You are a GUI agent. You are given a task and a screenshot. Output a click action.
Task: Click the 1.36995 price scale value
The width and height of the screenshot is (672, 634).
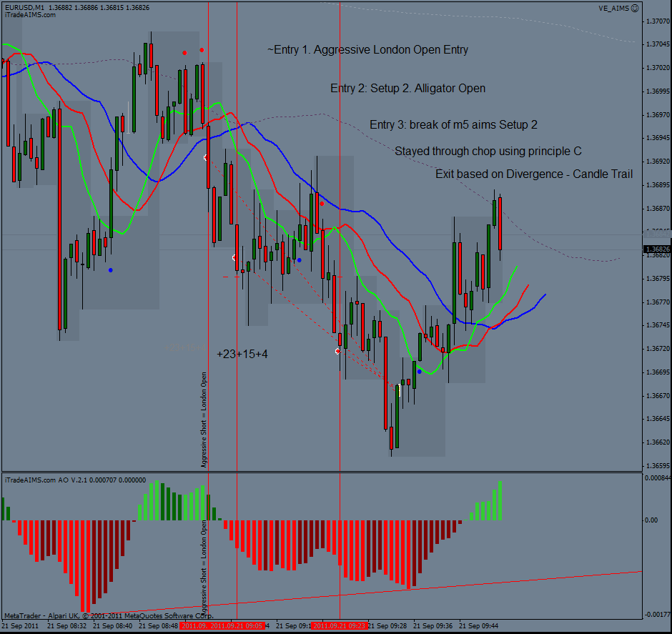point(658,91)
